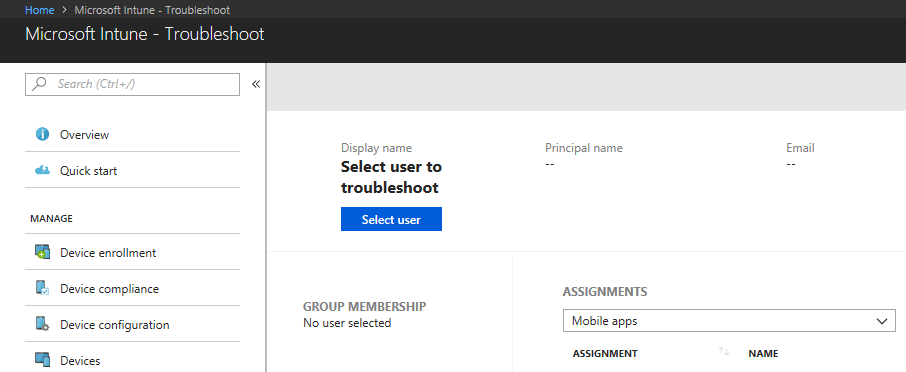Click the Devices icon in sidebar
Viewport: 906px width, 372px height.
[x=42, y=360]
